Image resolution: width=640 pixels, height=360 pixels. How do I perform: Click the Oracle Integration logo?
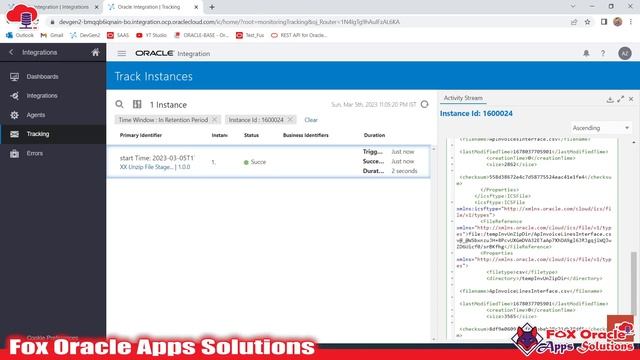coord(173,53)
